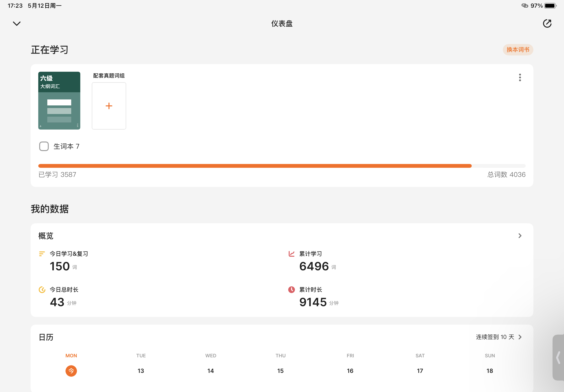The width and height of the screenshot is (564, 392).
Task: Open the 六级大纲词汇 book cover
Action: coord(59,100)
